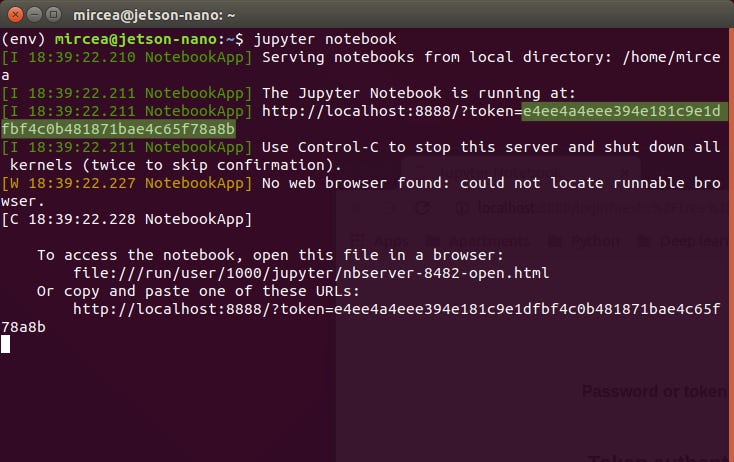Click 'Or copy and paste one of these URLs:'
734x462 pixels.
pos(198,291)
